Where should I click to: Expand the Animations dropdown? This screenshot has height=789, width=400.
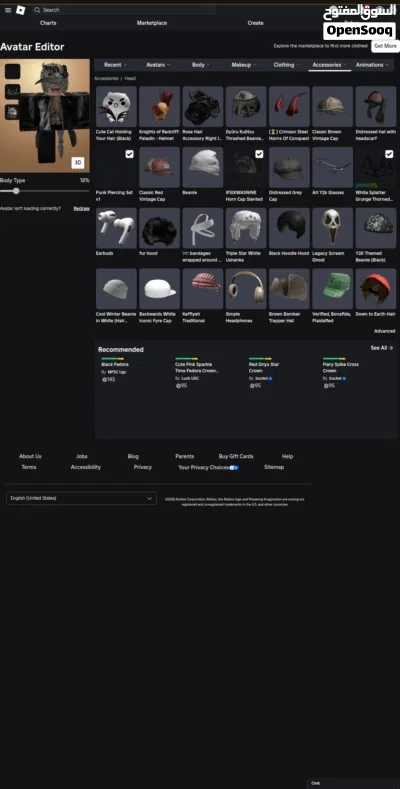click(x=373, y=65)
